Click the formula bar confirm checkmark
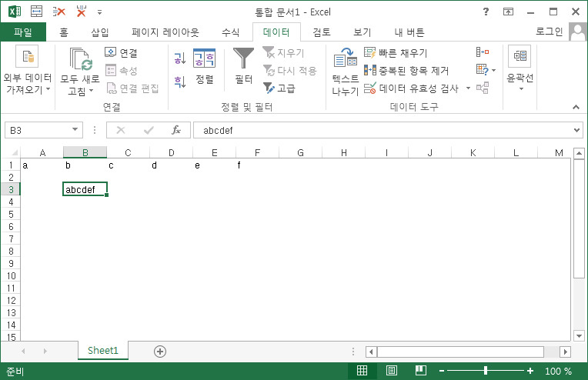The image size is (588, 380). [149, 130]
